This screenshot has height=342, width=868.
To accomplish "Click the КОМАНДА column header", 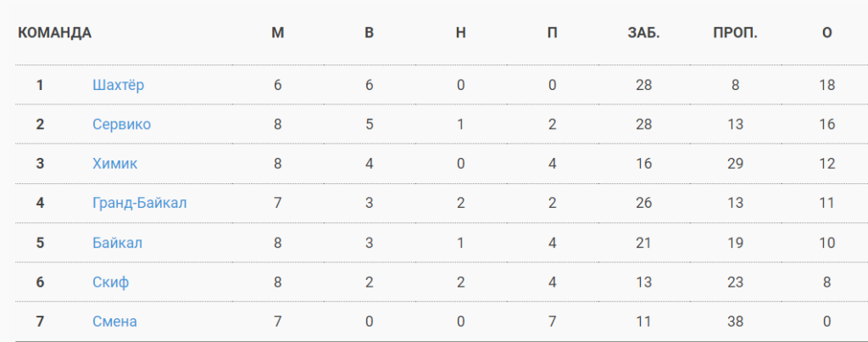I will [x=55, y=33].
